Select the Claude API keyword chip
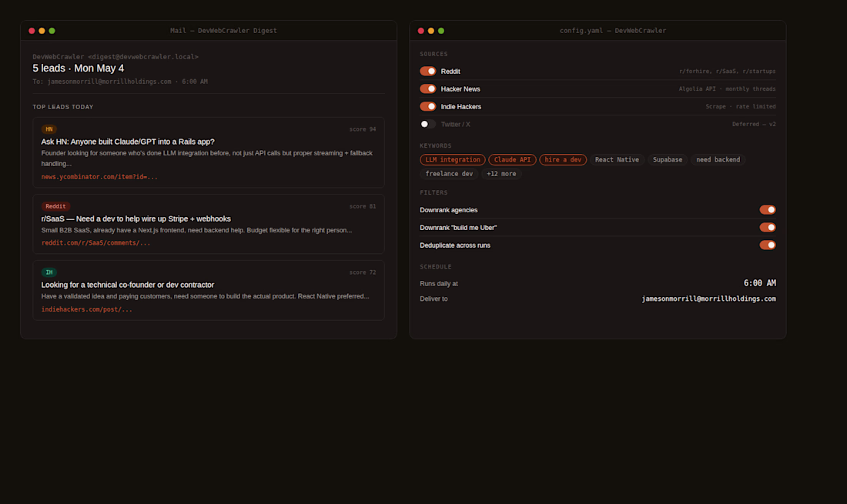Screen dimensions: 847x504 (x=512, y=160)
